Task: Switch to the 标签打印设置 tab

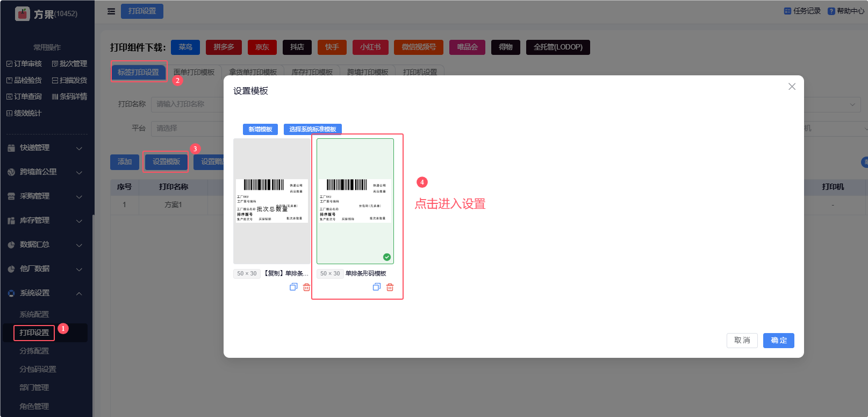Action: coord(139,72)
